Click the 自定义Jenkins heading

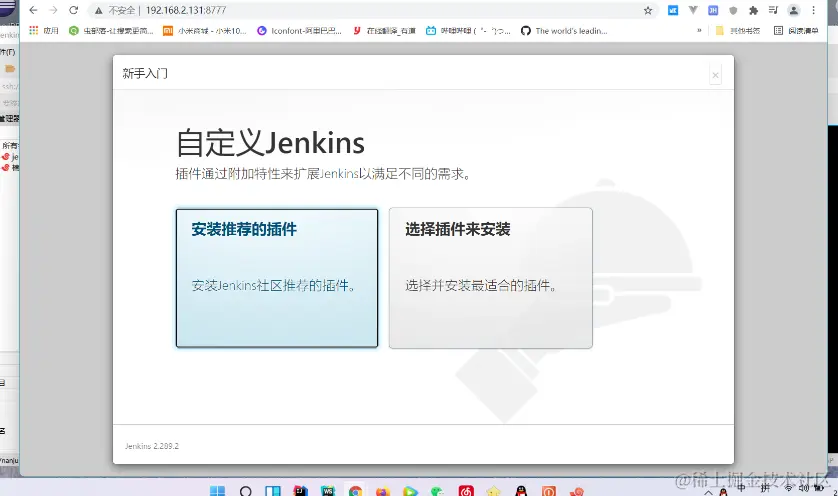coord(270,143)
